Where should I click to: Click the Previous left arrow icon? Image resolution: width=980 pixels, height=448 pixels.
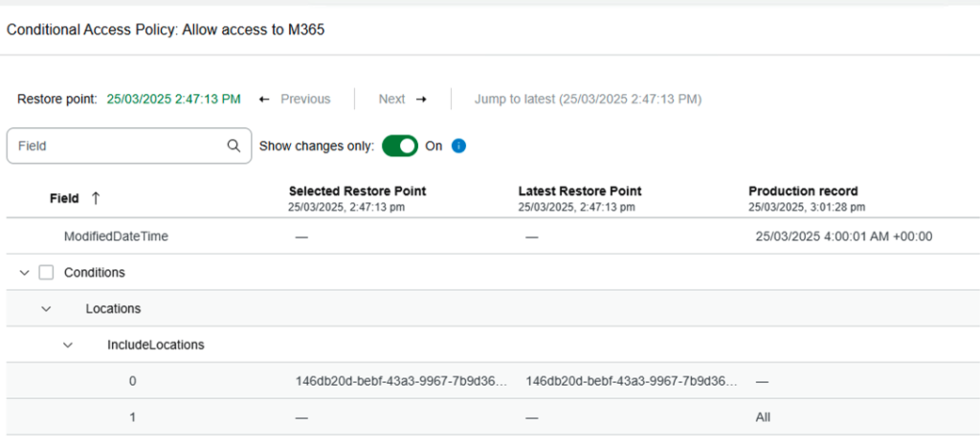[264, 100]
